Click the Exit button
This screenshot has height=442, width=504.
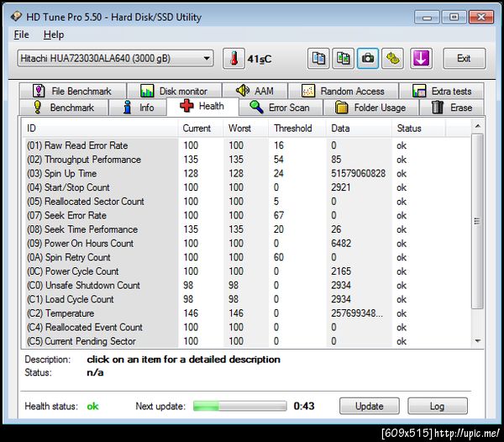coord(464,59)
